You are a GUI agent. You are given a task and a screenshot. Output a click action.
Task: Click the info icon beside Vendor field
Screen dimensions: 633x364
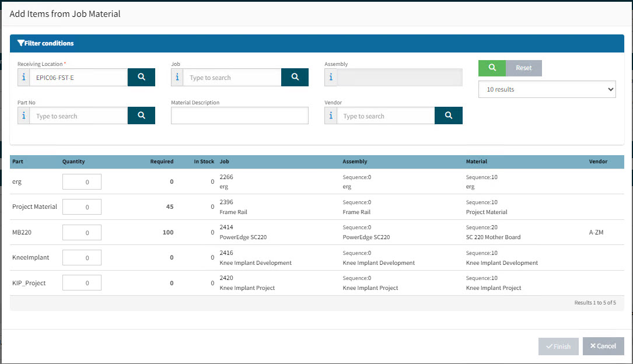[x=331, y=116]
